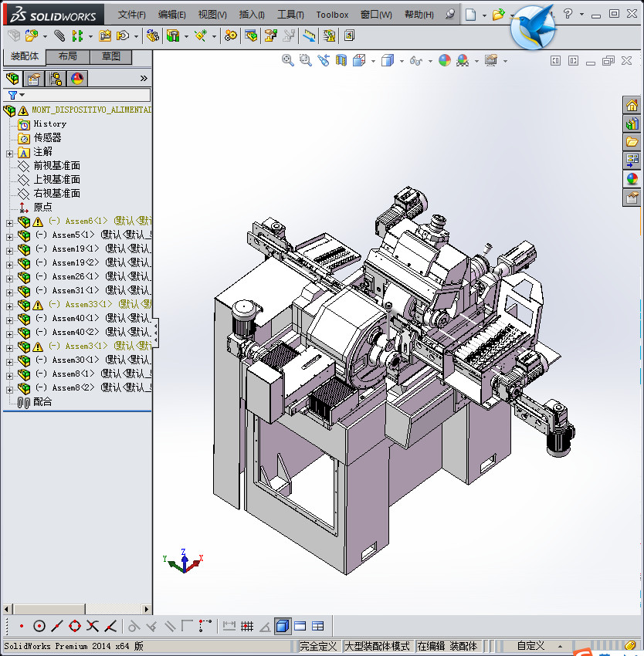
Task: Click the Zoom to Fit magnifier icon
Action: pyautogui.click(x=288, y=60)
